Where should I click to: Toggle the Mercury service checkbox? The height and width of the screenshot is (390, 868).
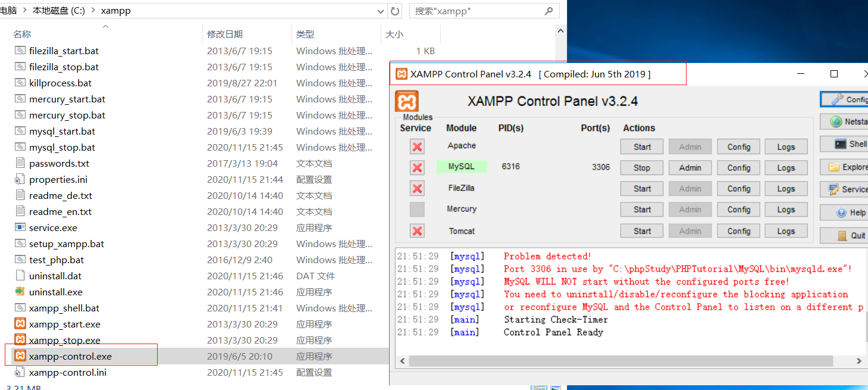[417, 210]
